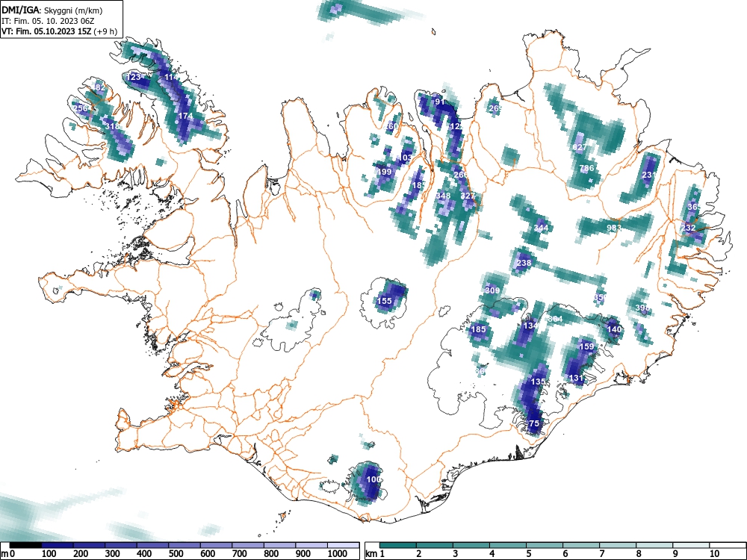Screen dimensions: 747x560
Task: Click the visibility value 75 near the south coast
Action: coord(534,423)
